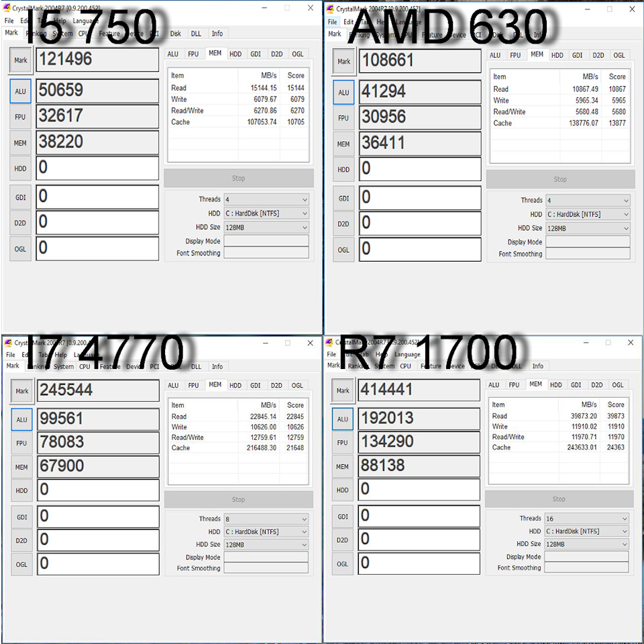The image size is (644, 644).
Task: Open the File menu in the AMD 630 window
Action: point(332,21)
